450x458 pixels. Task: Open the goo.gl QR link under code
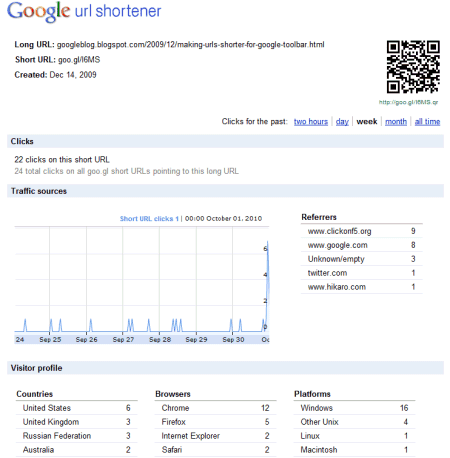[408, 102]
